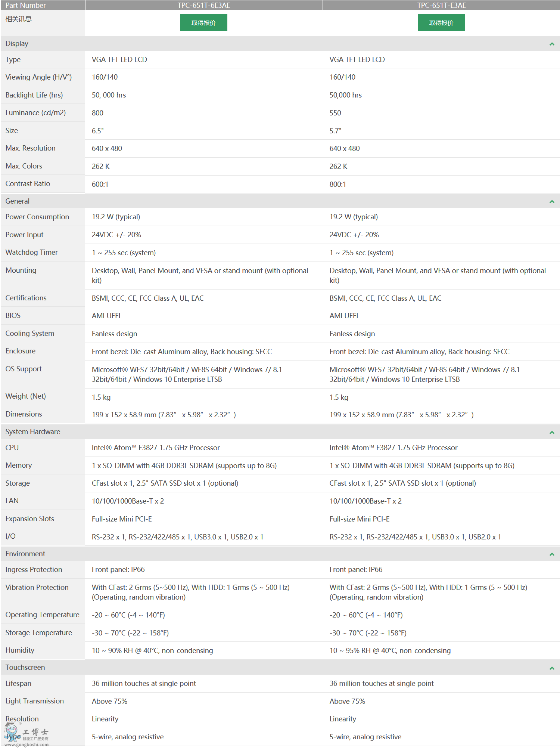560x752 pixels.
Task: Click the General section header label
Action: pos(17,201)
